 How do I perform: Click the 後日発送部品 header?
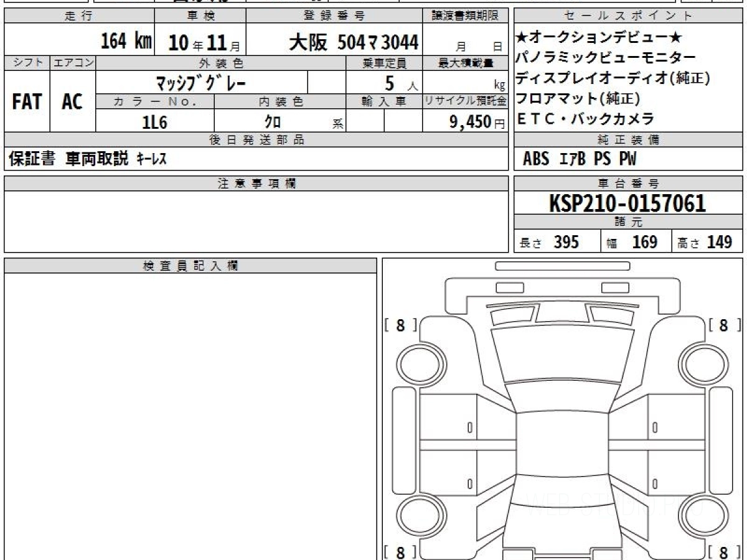[256, 140]
